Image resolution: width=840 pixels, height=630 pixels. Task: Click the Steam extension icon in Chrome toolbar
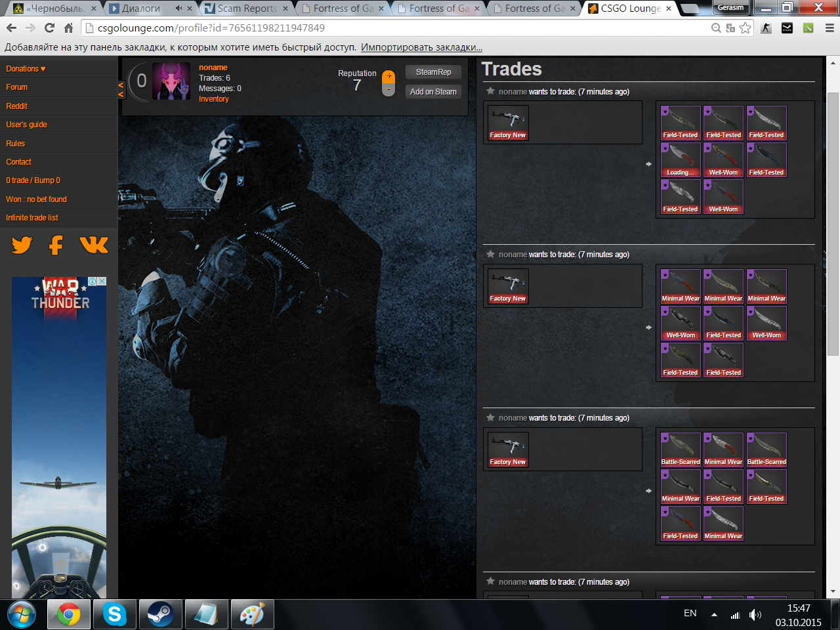click(x=787, y=28)
